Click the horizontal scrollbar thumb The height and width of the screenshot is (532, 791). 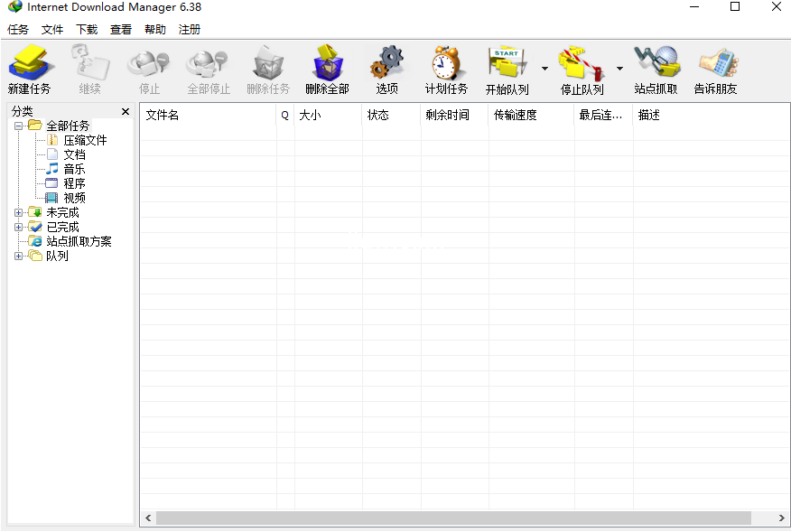(x=453, y=518)
